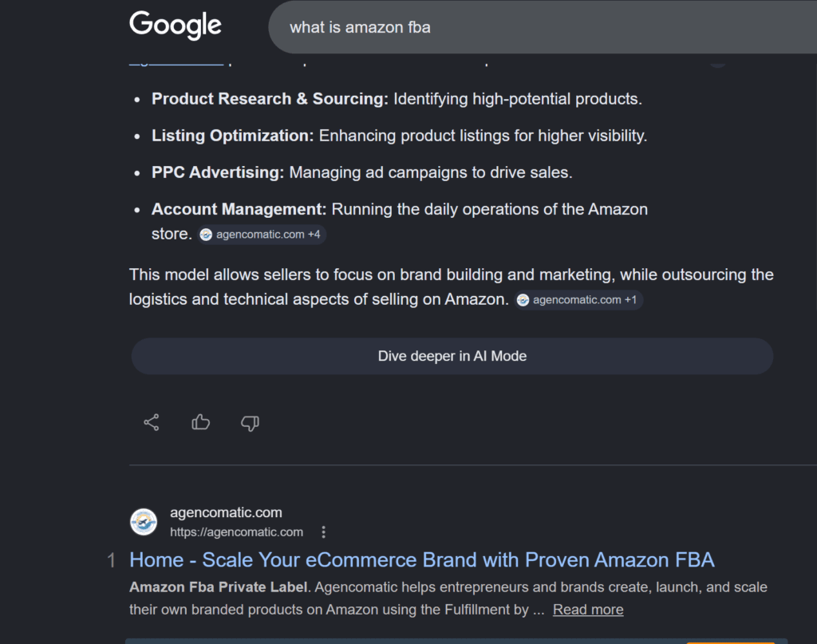
Task: Click the https://agencomatic.com URL text
Action: pos(236,532)
